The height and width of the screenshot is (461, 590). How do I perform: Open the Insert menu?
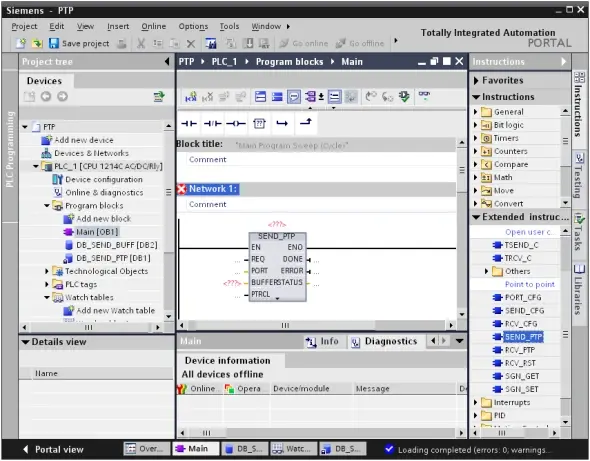tap(118, 26)
